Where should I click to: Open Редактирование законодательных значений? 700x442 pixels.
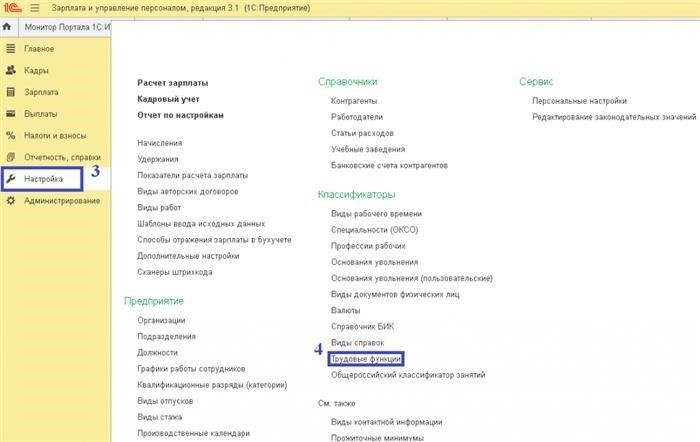pos(614,117)
